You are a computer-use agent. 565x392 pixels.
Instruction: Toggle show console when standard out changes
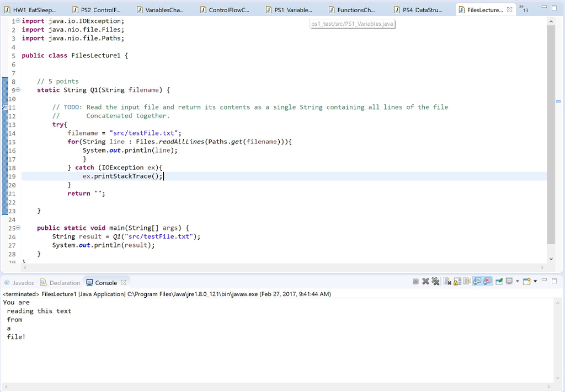476,281
